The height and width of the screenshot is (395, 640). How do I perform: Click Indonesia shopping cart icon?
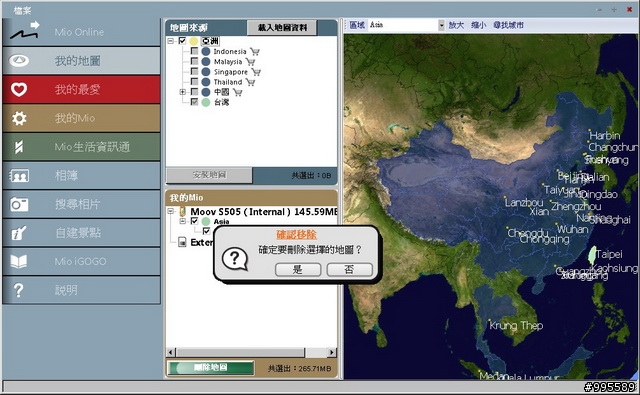pyautogui.click(x=255, y=51)
